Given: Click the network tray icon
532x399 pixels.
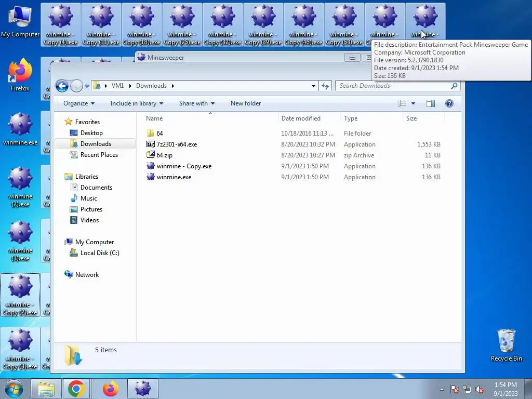Looking at the screenshot, I should tap(467, 389).
